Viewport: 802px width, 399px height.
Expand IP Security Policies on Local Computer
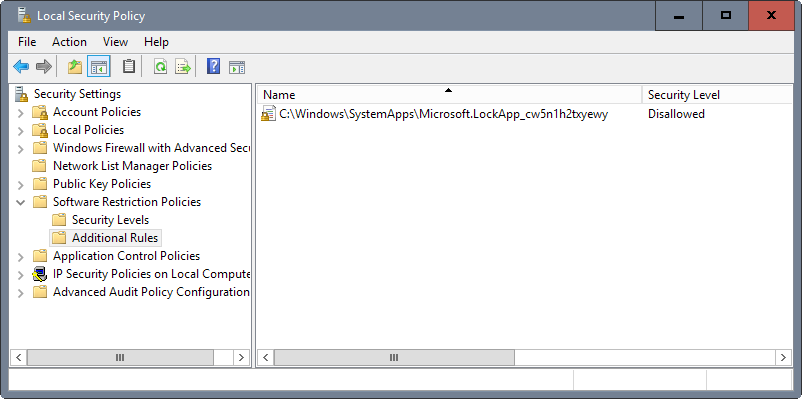pos(20,275)
